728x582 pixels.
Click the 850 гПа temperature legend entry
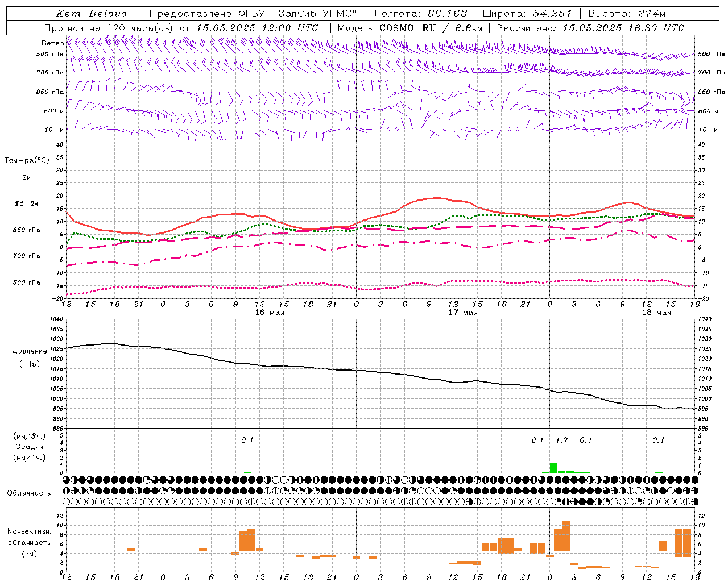pyautogui.click(x=27, y=230)
